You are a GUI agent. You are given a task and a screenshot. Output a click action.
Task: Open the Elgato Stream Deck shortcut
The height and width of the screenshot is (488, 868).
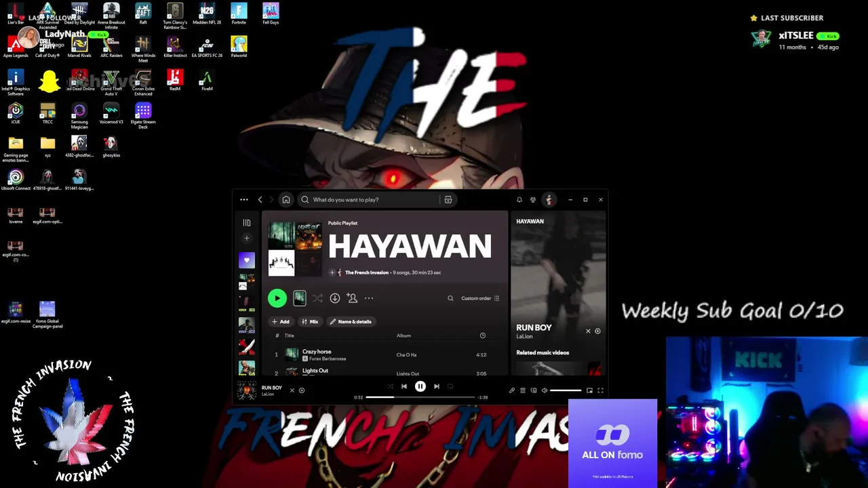click(x=143, y=115)
